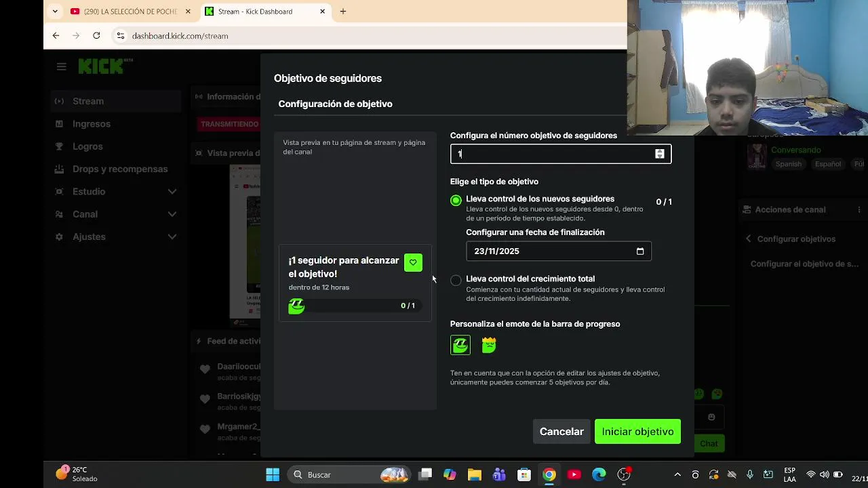This screenshot has width=868, height=488.
Task: Open Microsoft Edge from taskbar
Action: (x=599, y=475)
